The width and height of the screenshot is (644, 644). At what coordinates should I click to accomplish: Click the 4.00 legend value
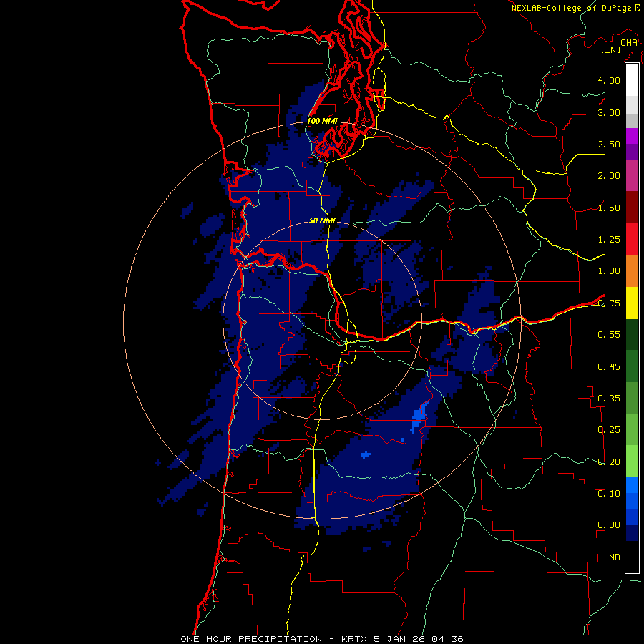point(609,80)
